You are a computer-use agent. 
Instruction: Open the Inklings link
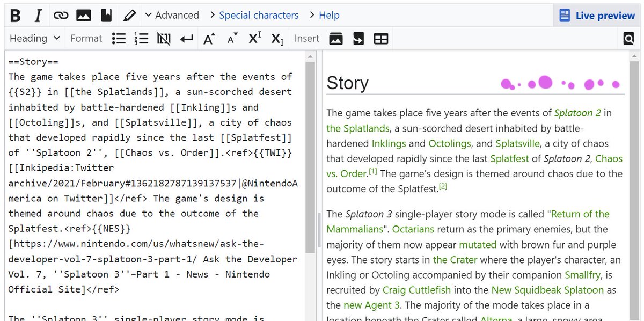coord(389,143)
